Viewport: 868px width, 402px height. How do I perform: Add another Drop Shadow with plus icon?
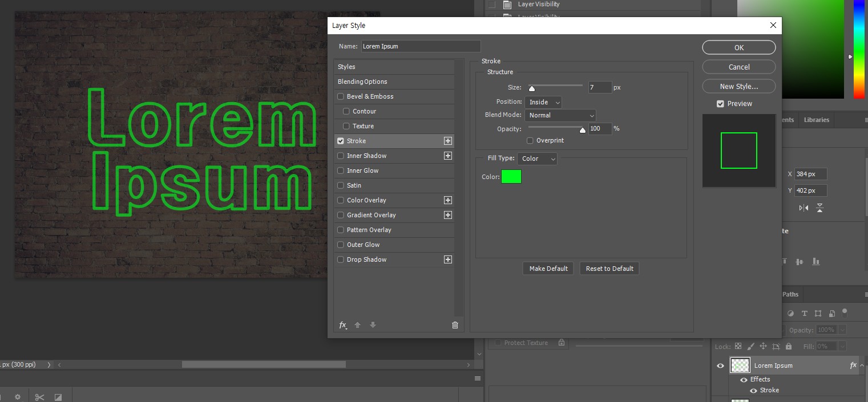448,259
